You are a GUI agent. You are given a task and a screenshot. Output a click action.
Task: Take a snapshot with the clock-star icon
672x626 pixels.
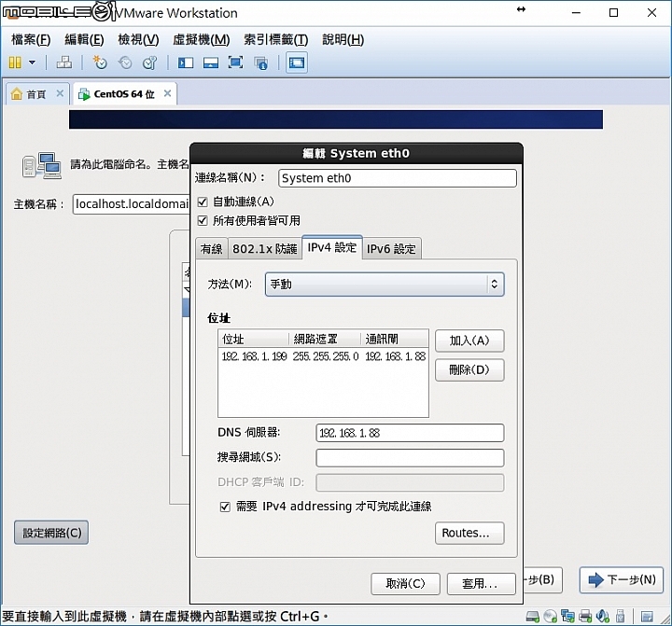click(100, 63)
